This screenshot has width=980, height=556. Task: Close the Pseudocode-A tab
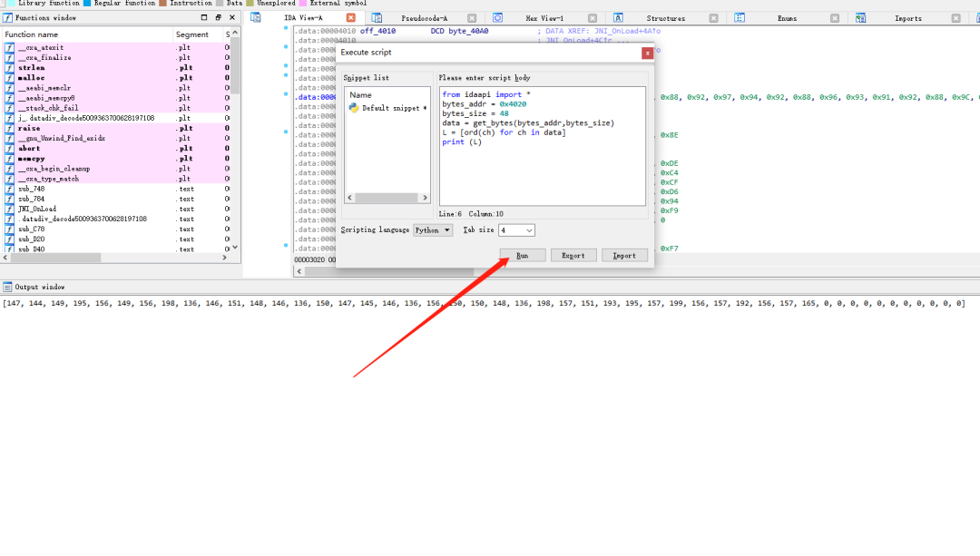(x=472, y=18)
